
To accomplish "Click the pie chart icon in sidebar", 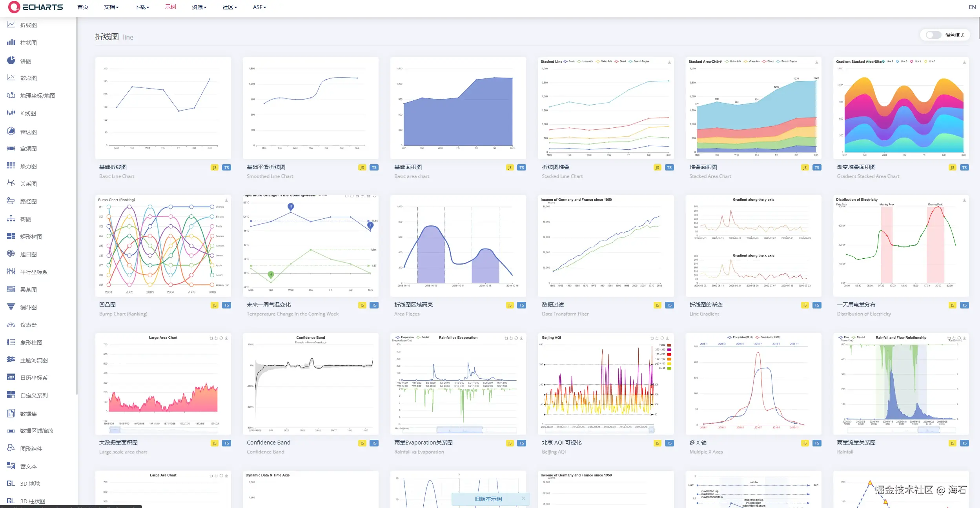I will pyautogui.click(x=11, y=60).
